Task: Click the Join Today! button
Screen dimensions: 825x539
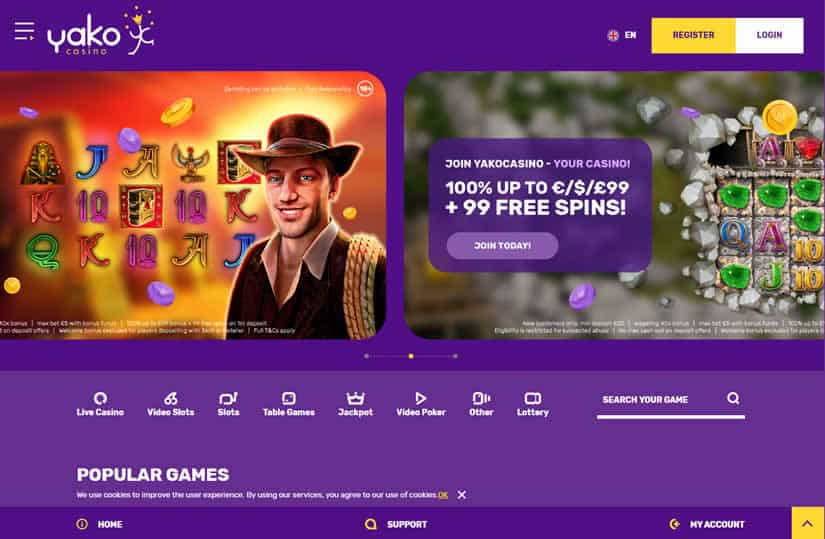Action: 502,246
